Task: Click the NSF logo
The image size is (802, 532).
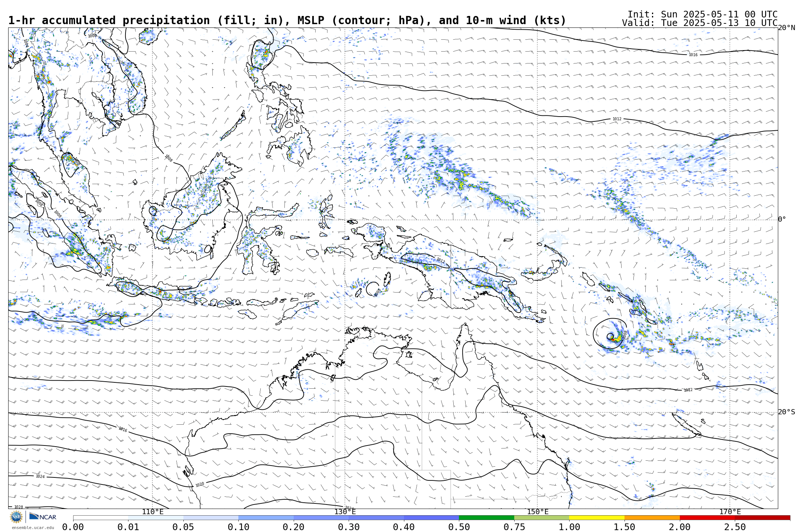Action: coord(16,516)
